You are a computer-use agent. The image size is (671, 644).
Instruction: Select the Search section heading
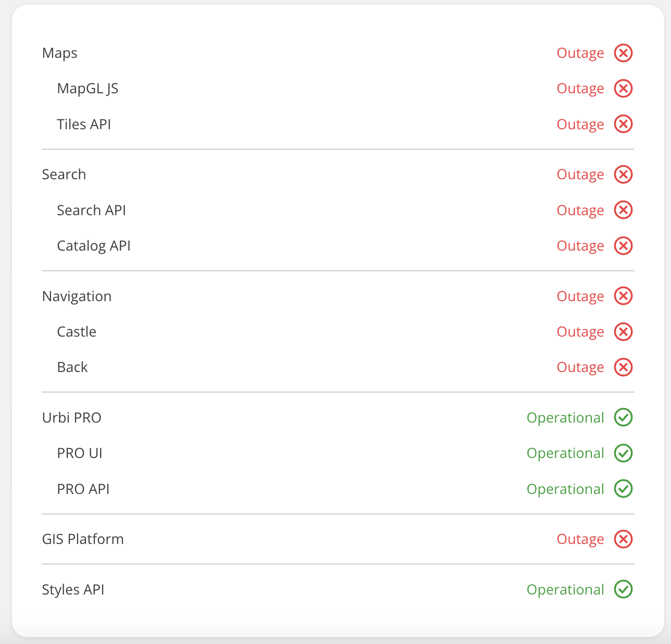64,174
